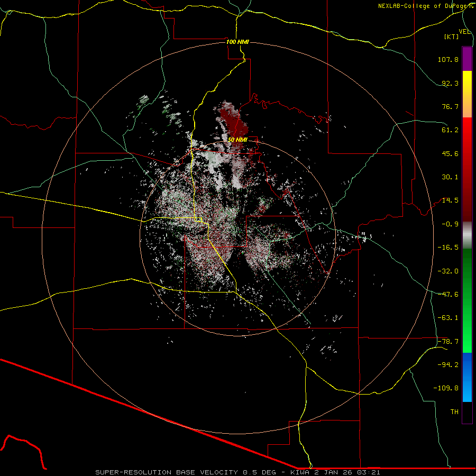Click the 100 NMI range ring label
Viewport: 476px width, 476px height.
[x=237, y=42]
